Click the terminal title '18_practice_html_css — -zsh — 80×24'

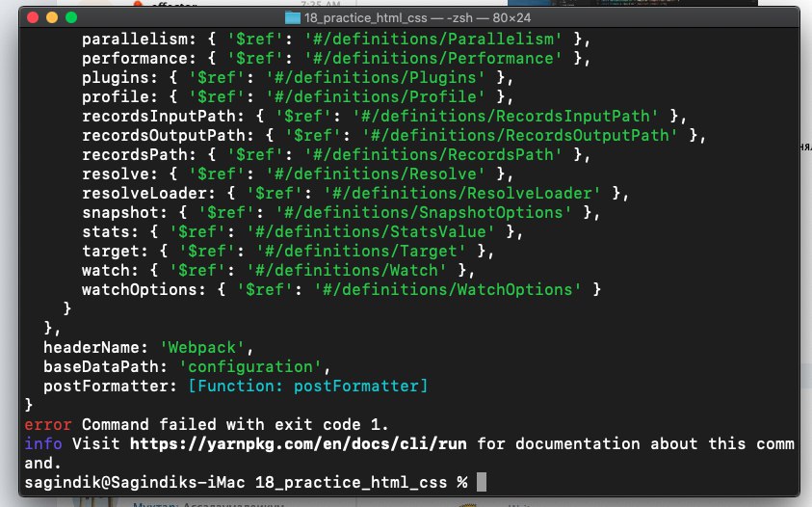click(x=417, y=18)
